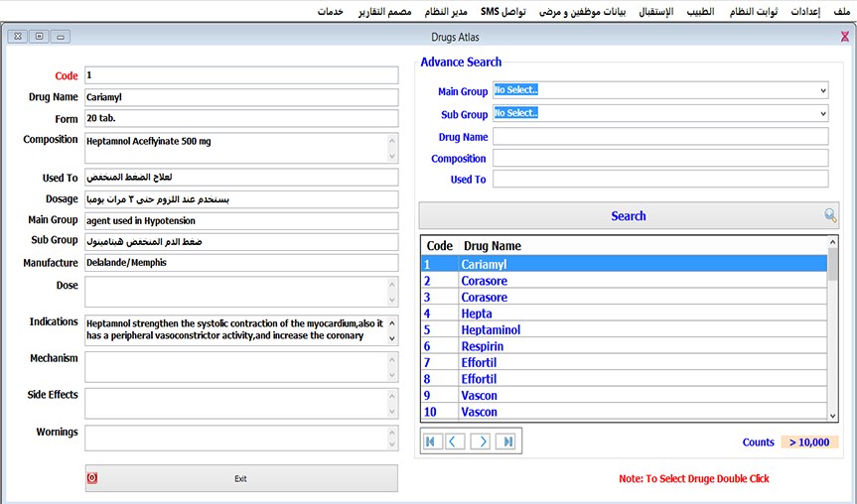
Task: Click the Composition search input field
Action: [x=659, y=159]
